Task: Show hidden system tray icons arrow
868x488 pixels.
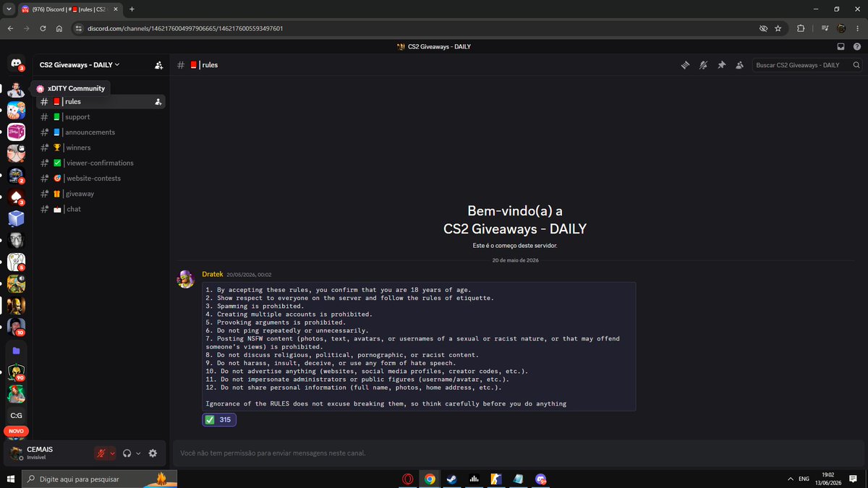Action: (789, 479)
